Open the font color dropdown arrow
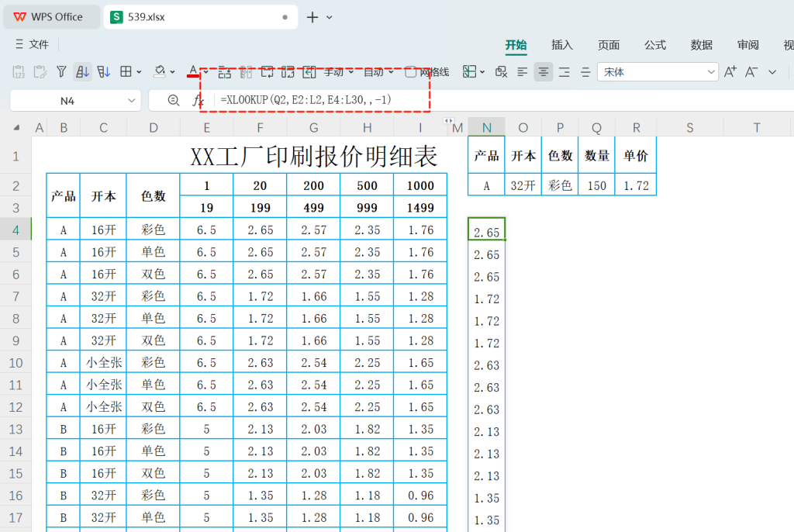The height and width of the screenshot is (532, 794). (x=205, y=72)
